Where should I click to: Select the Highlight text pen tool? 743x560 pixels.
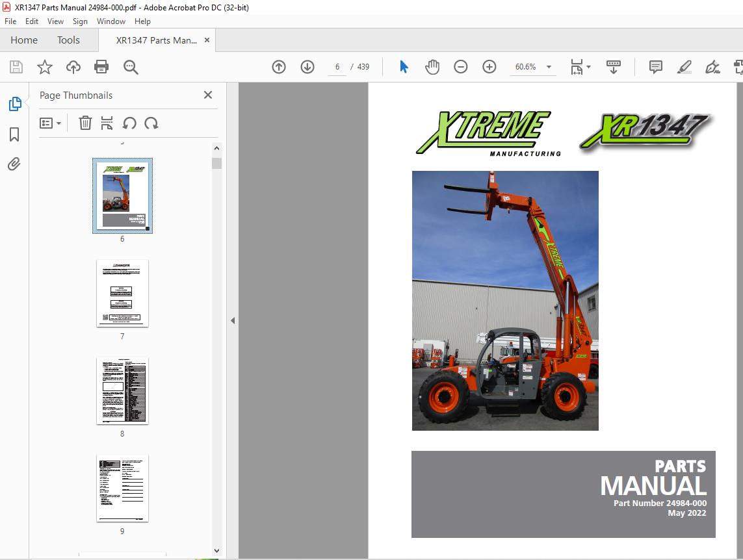point(684,67)
